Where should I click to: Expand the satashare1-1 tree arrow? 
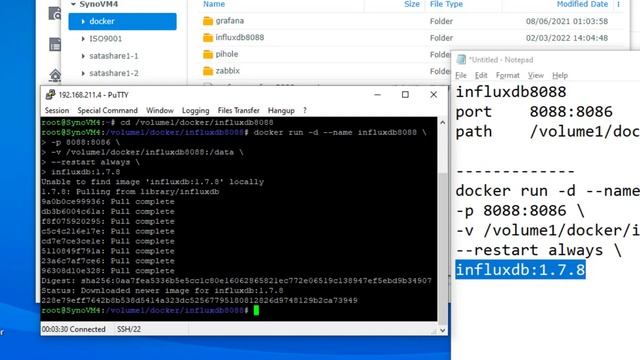pos(83,56)
